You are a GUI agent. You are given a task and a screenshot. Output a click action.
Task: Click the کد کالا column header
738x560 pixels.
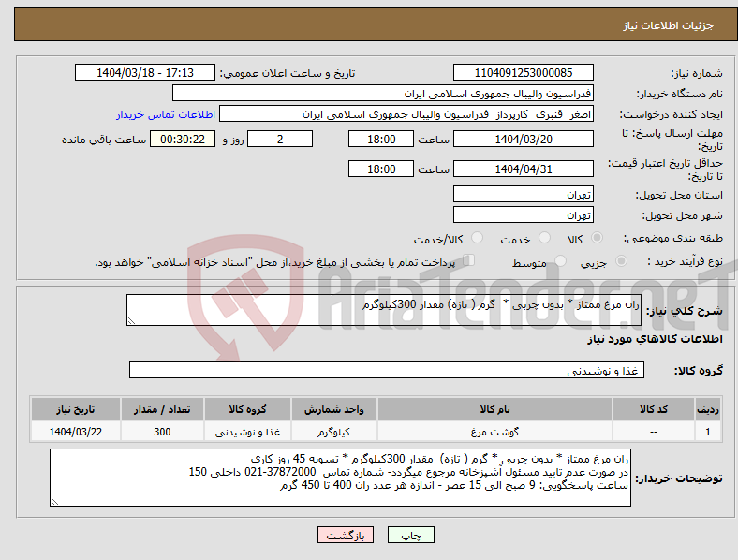coord(654,409)
